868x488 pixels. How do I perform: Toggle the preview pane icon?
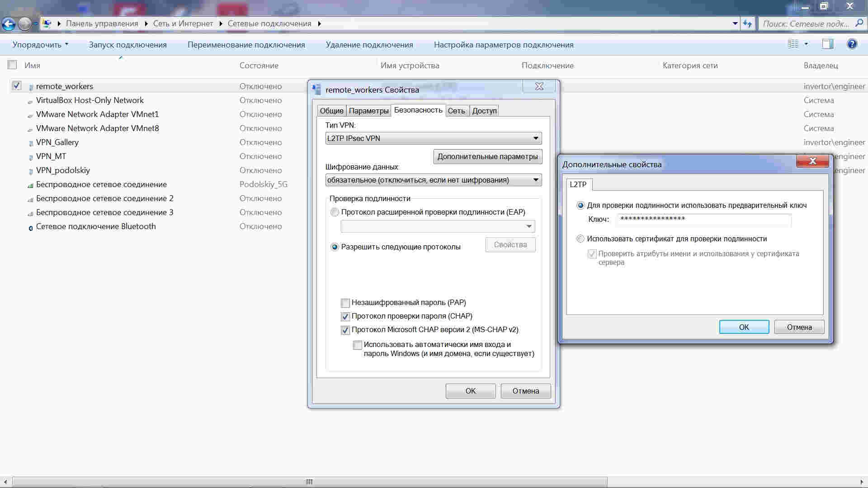[827, 44]
